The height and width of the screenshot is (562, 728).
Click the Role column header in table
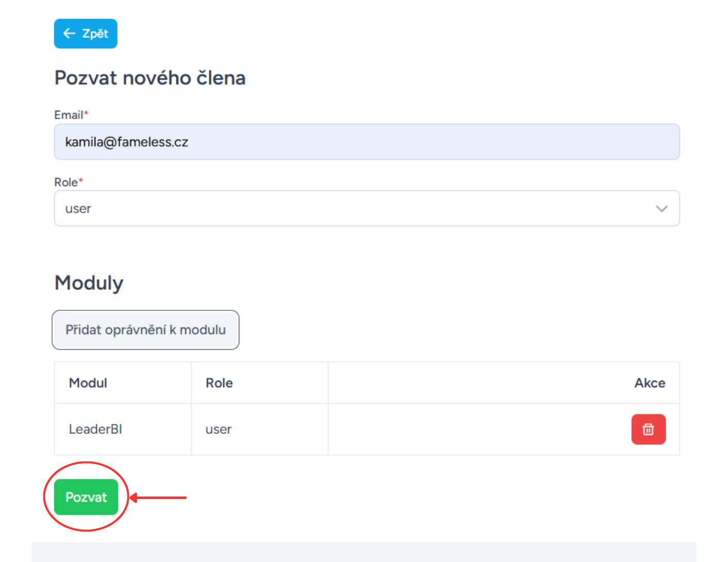tap(219, 383)
